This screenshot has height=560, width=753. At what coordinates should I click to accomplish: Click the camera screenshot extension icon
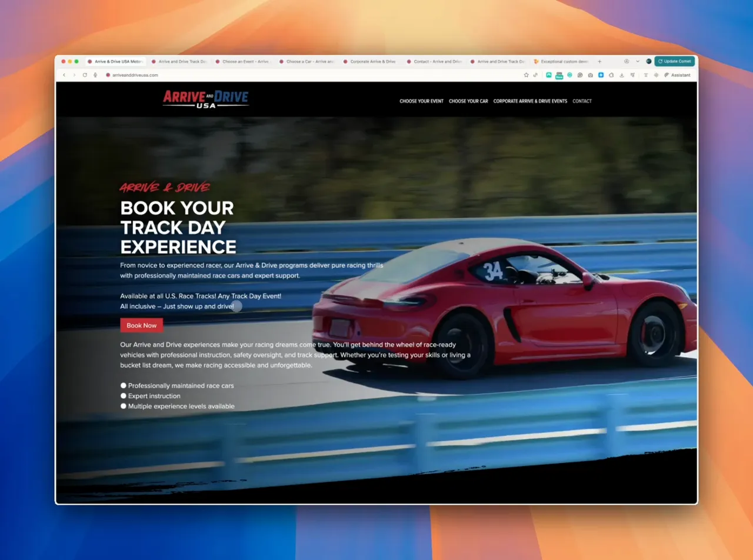pyautogui.click(x=590, y=75)
